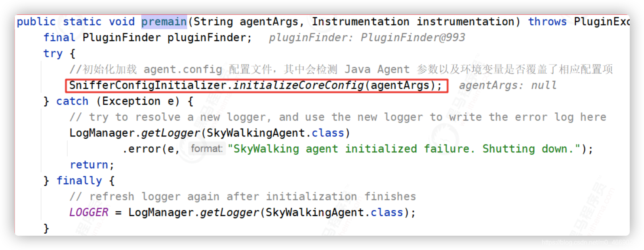Click the SnifferConfigInitializer class reference
644x250 pixels.
pyautogui.click(x=148, y=85)
